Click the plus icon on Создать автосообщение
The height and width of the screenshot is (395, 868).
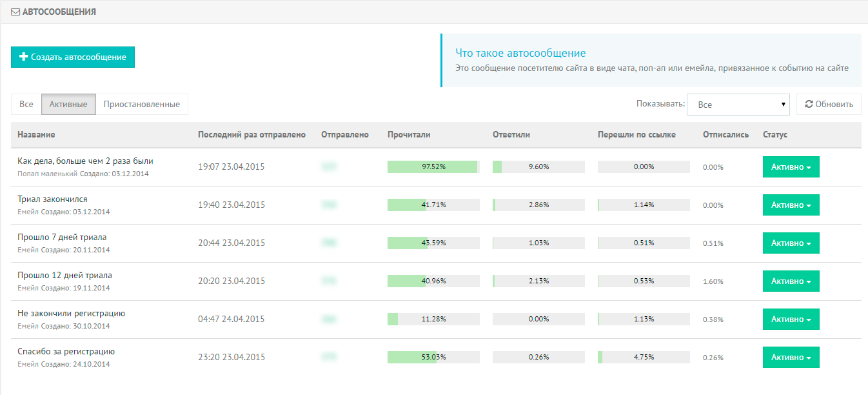tap(24, 57)
